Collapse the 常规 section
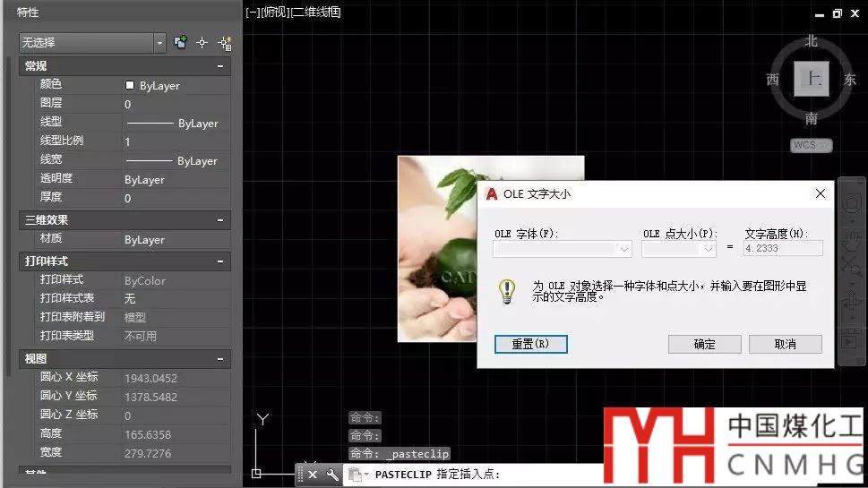The width and height of the screenshot is (868, 488). point(220,66)
